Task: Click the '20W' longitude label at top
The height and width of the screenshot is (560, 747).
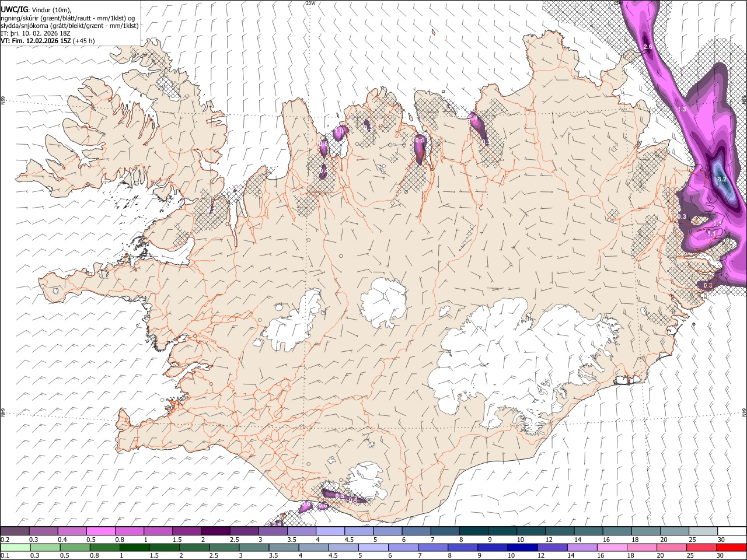Action: click(x=310, y=3)
